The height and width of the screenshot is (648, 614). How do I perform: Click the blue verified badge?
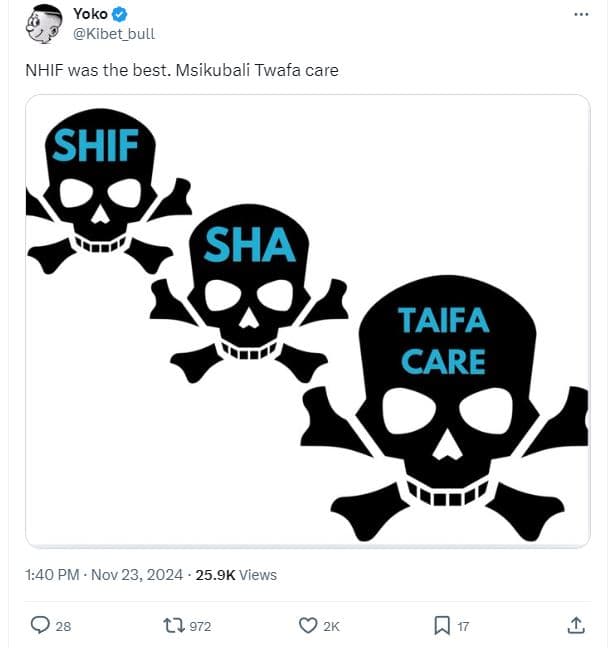[119, 14]
